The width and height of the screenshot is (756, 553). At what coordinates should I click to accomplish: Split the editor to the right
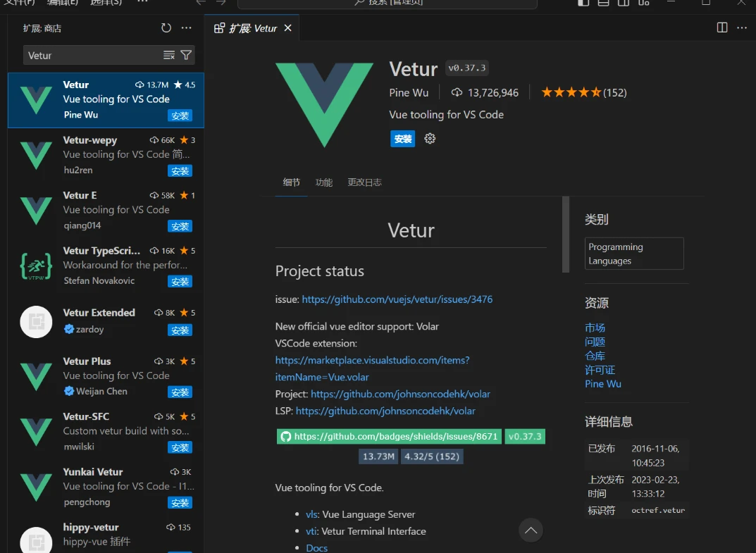(721, 27)
